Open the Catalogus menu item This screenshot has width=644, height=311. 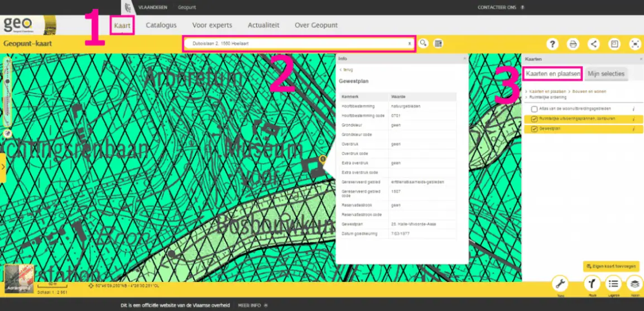161,25
